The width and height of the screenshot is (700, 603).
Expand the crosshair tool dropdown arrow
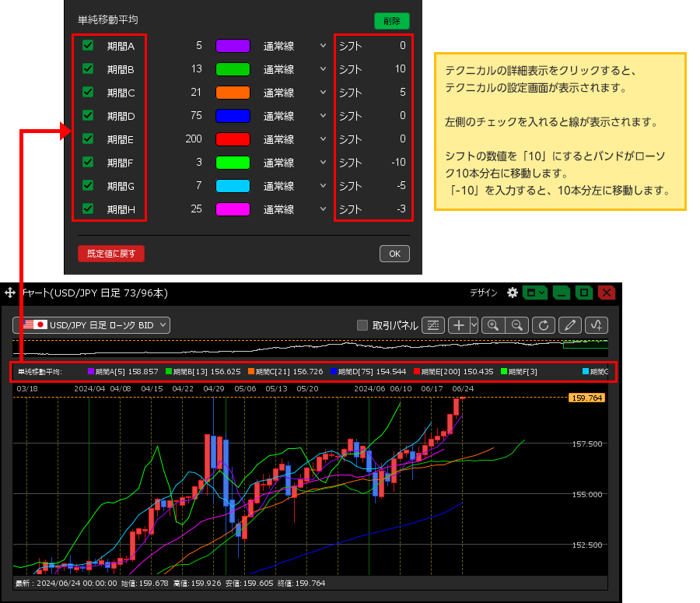[x=474, y=325]
